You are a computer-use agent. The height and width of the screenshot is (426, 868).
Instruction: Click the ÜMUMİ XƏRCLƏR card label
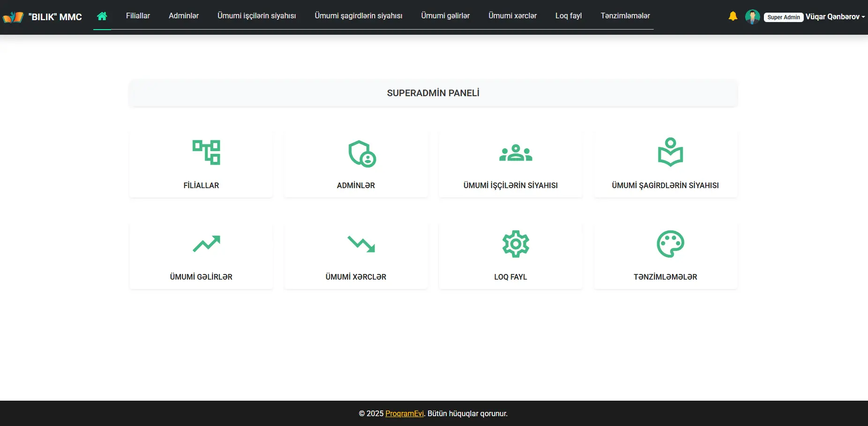pyautogui.click(x=355, y=277)
